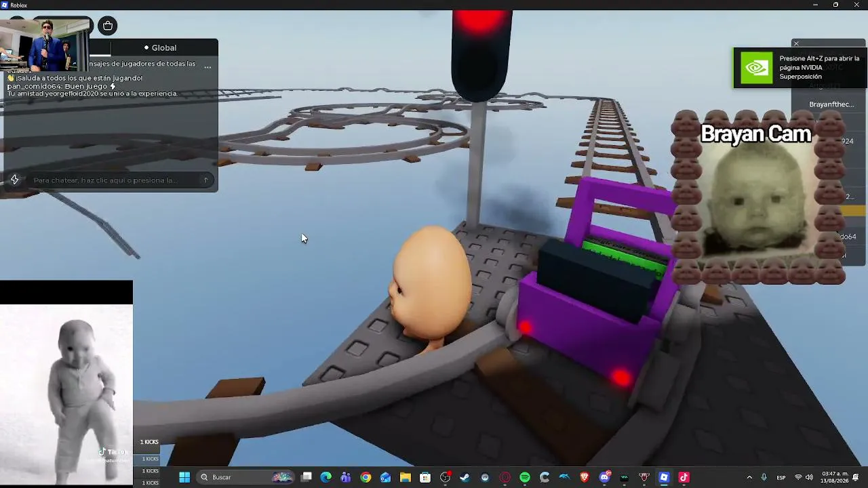
Task: Click the streamer webcam overlay
Action: (45, 45)
